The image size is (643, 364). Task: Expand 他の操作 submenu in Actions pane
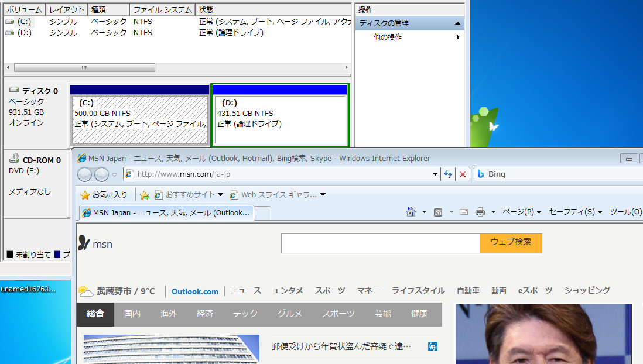pos(458,37)
